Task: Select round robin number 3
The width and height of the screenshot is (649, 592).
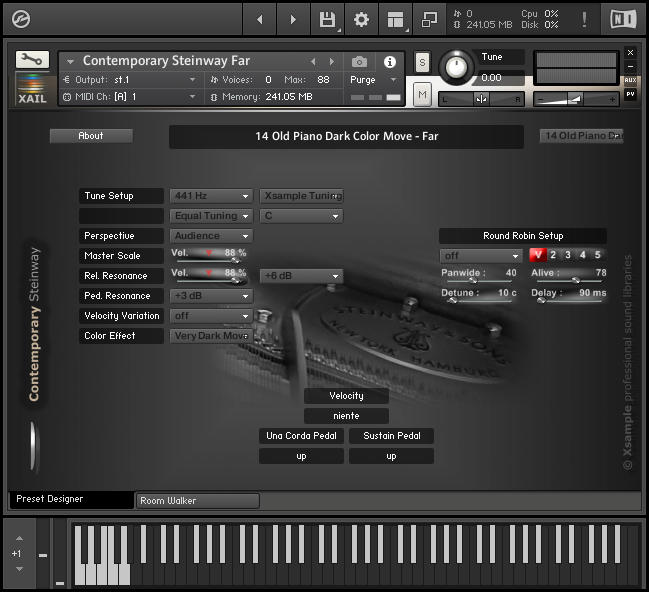Action: tap(567, 255)
